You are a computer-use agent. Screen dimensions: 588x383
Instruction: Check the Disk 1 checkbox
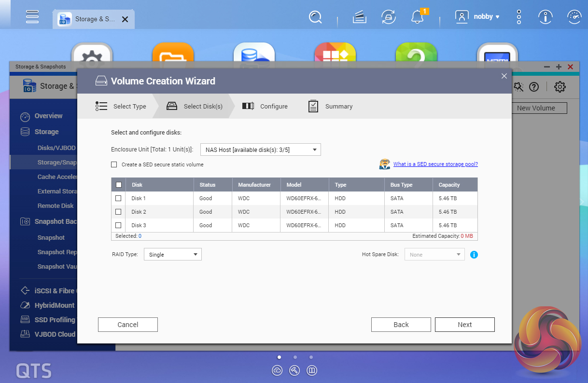point(118,198)
